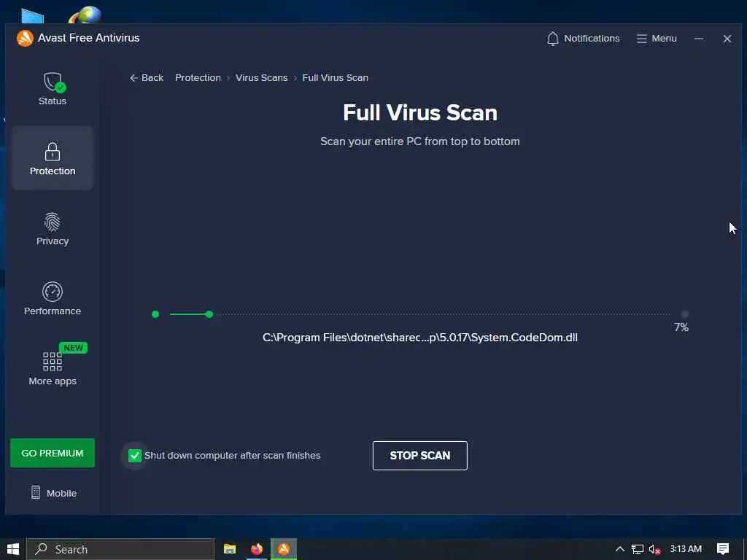The image size is (747, 560).
Task: Click the Avast taskbar icon
Action: click(x=284, y=549)
